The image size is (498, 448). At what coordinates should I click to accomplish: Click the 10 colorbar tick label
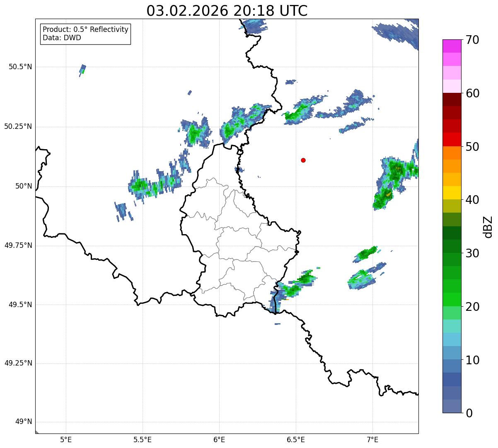click(x=472, y=360)
